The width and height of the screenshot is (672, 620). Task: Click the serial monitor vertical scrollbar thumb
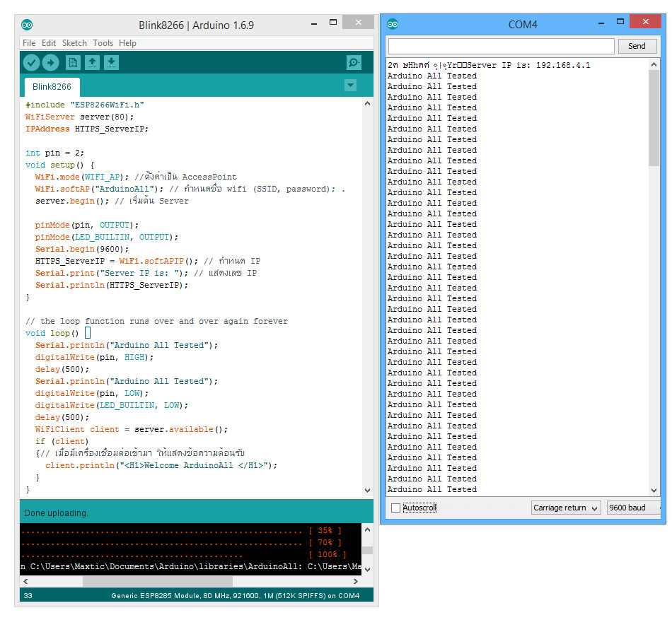point(654,118)
